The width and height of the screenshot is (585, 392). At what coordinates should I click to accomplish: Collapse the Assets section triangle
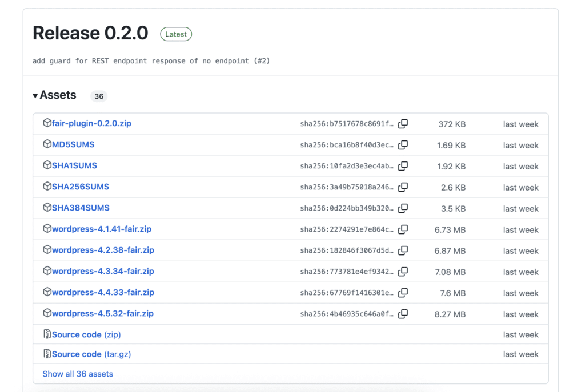35,96
